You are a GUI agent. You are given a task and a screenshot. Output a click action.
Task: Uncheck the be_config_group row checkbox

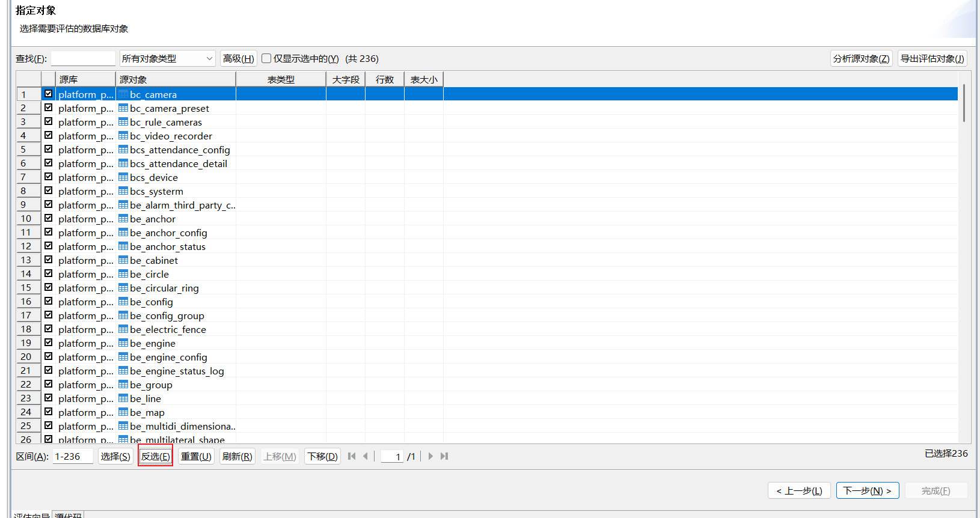click(x=48, y=315)
